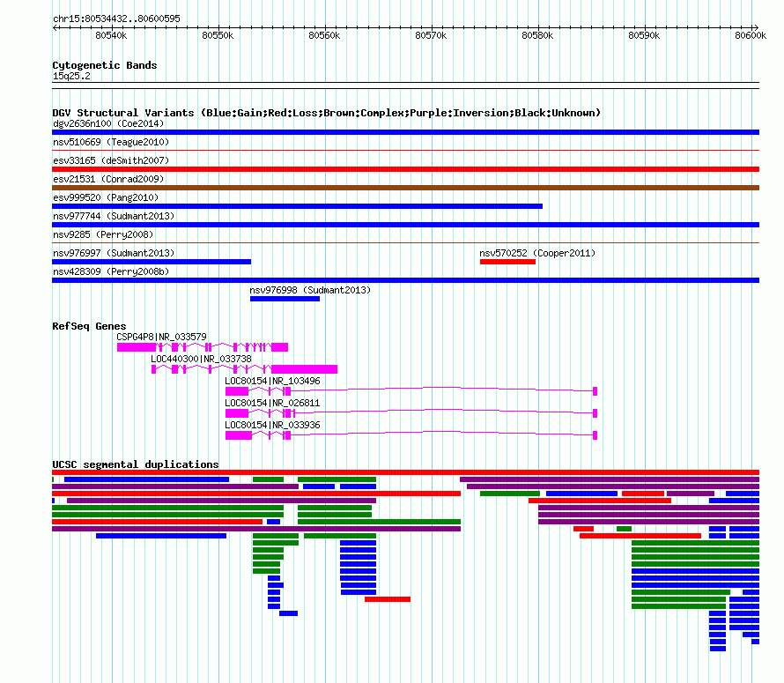Viewport: 784px width, 683px height.
Task: Select gene label CSPG4P8|NR_033579
Action: [161, 337]
